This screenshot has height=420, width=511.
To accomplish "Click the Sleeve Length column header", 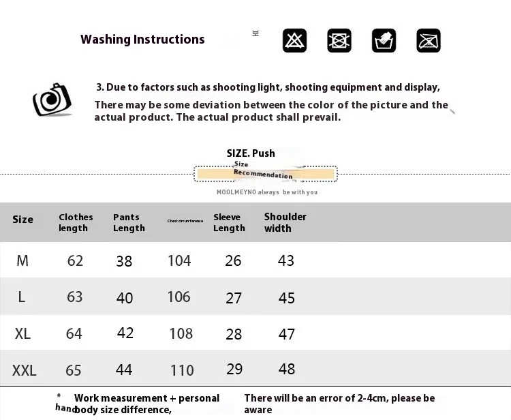I will coord(229,222).
